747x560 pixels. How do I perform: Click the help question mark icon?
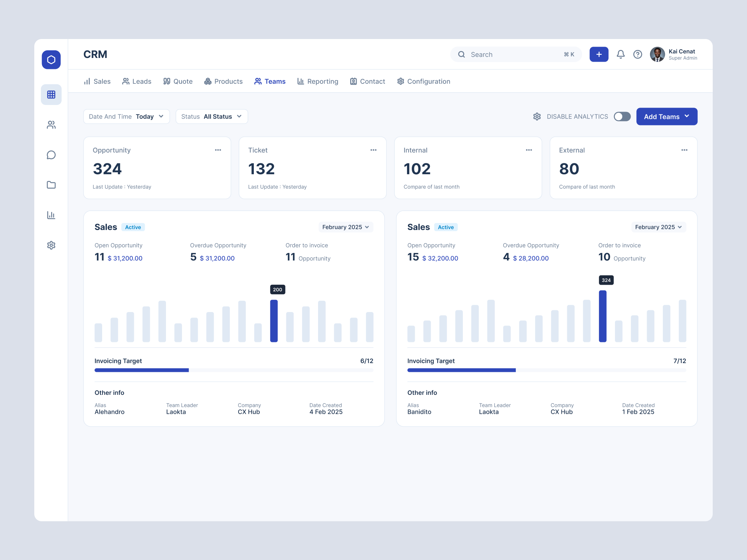[x=638, y=54]
